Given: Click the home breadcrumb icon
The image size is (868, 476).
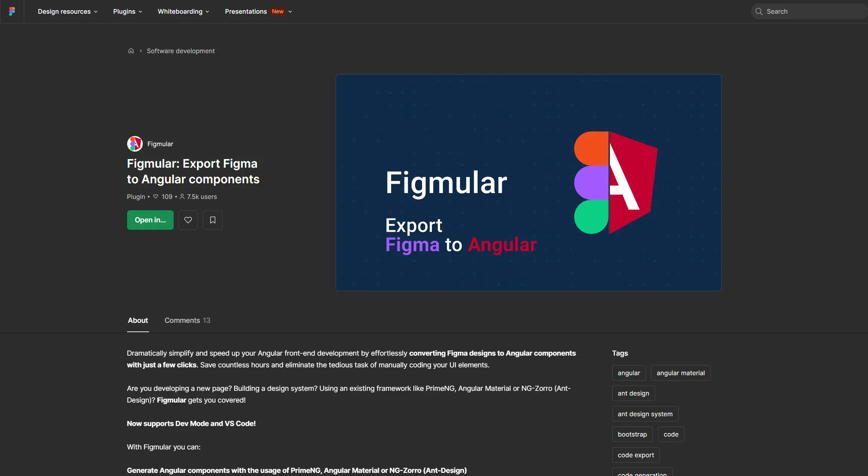Looking at the screenshot, I should point(131,51).
